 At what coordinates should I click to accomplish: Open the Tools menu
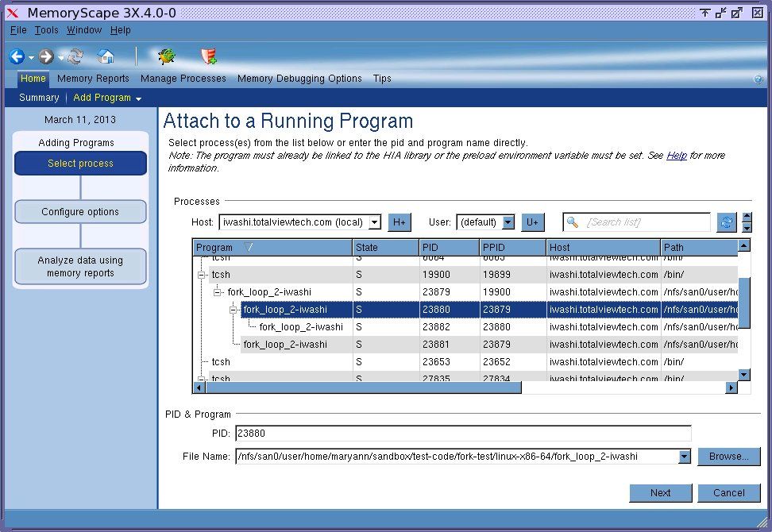pos(46,30)
